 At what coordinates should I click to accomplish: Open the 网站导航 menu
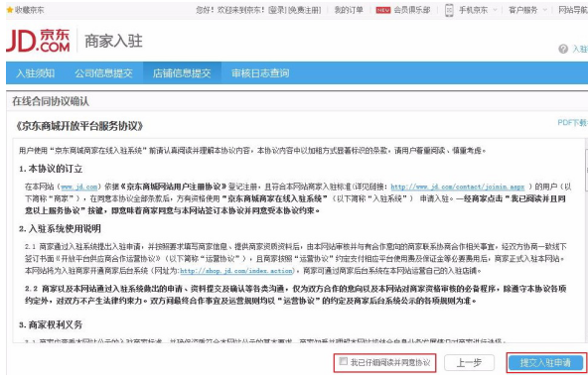573,10
